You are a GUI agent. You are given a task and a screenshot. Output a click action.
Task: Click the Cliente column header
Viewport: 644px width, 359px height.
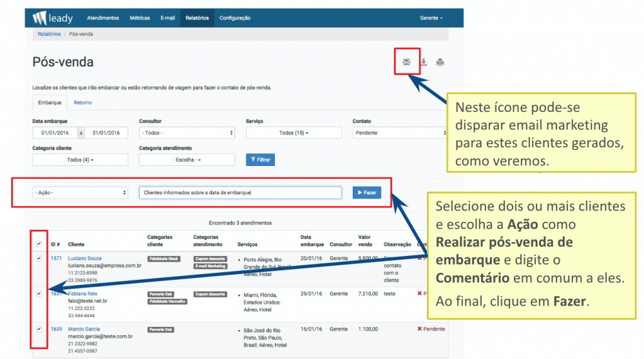[x=76, y=245]
